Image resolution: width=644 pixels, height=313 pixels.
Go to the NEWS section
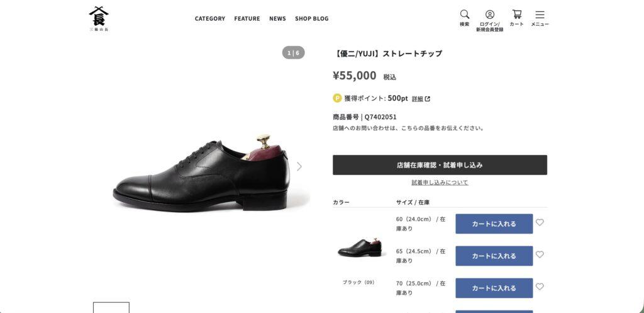click(277, 18)
